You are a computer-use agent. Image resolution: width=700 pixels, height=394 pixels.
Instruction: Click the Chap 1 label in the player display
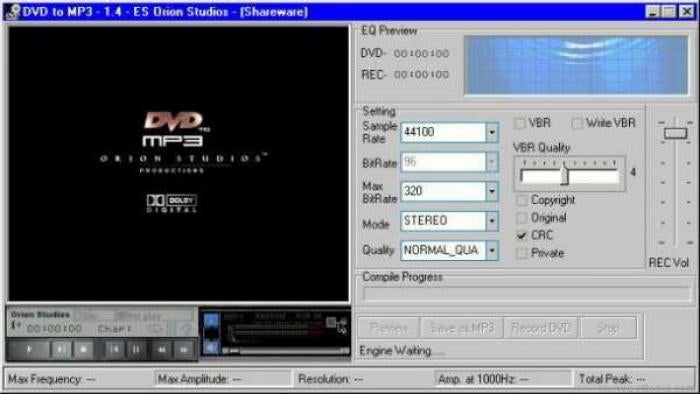point(114,329)
